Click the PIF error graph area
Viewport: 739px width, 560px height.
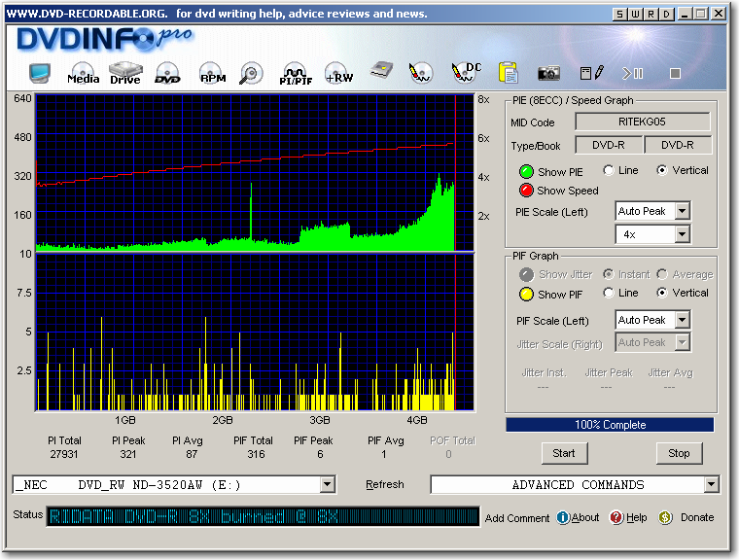pos(255,332)
